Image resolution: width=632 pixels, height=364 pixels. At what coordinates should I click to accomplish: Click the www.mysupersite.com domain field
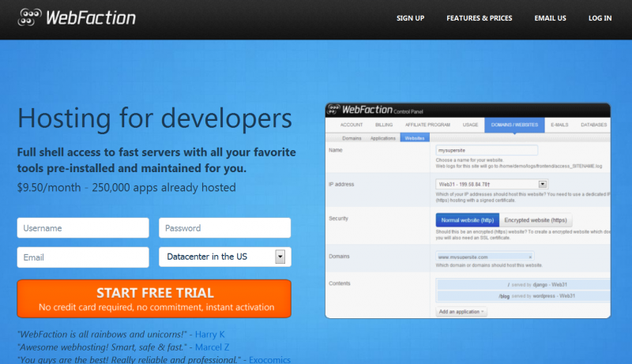point(485,257)
